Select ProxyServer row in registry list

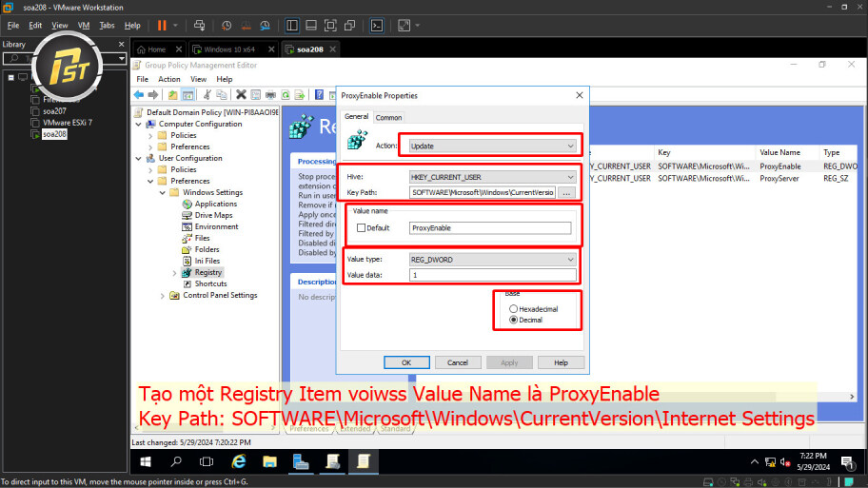(721, 178)
